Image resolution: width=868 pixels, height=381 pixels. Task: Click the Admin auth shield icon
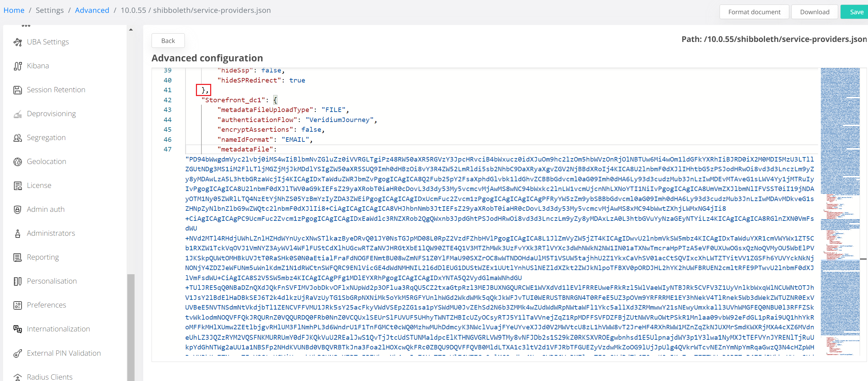18,209
